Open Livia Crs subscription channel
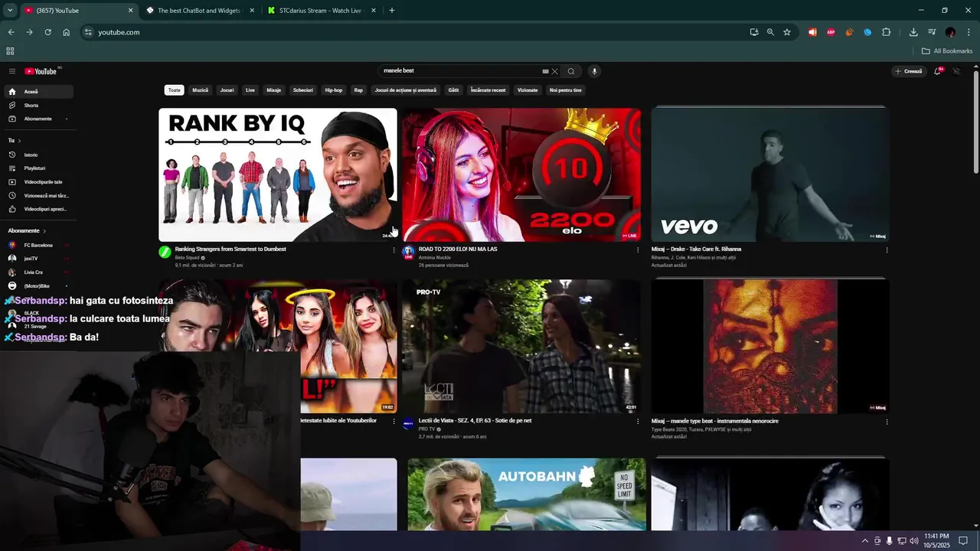 pyautogui.click(x=38, y=272)
